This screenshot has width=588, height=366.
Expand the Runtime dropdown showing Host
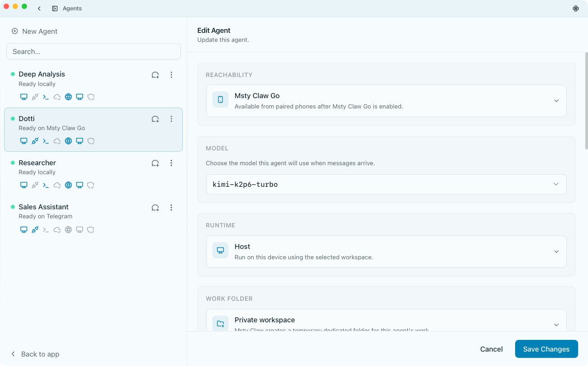pyautogui.click(x=386, y=252)
